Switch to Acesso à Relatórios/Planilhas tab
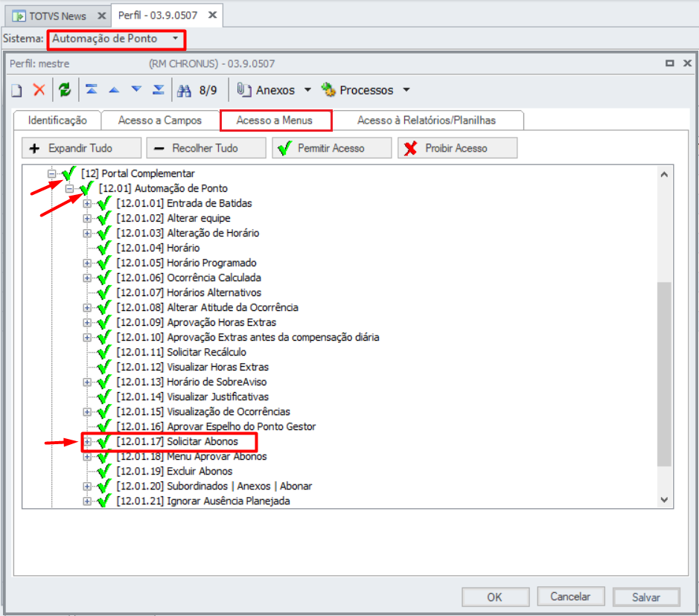The height and width of the screenshot is (616, 699). click(x=427, y=121)
